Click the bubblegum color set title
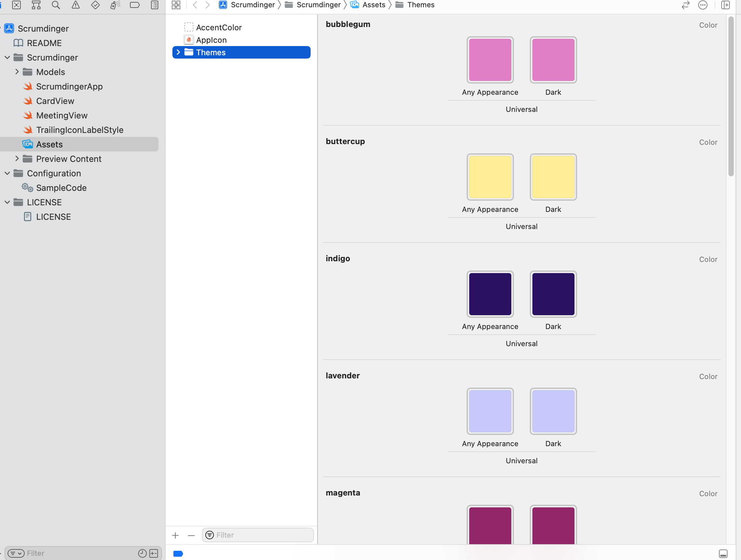This screenshot has height=560, width=741. tap(348, 24)
